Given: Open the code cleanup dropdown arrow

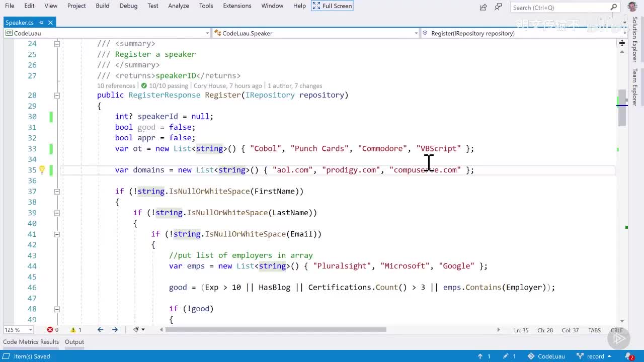Looking at the screenshot, I should click(143, 330).
